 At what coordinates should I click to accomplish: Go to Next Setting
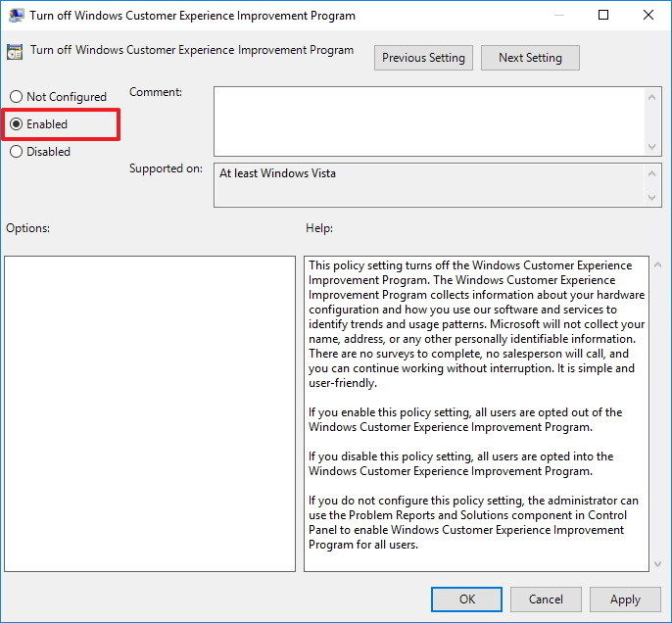click(530, 58)
